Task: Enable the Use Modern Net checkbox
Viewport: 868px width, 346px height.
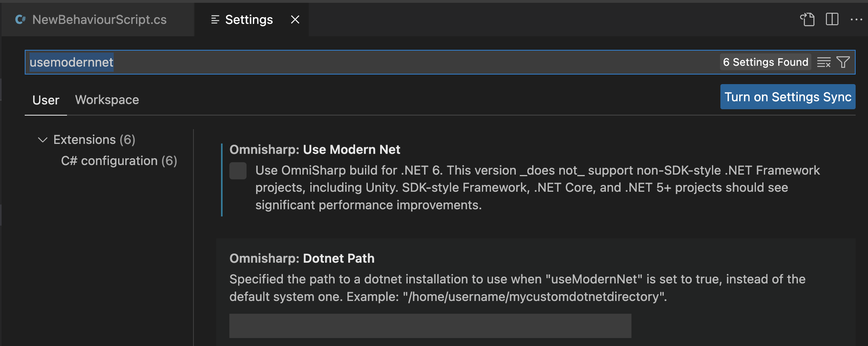Action: tap(238, 171)
